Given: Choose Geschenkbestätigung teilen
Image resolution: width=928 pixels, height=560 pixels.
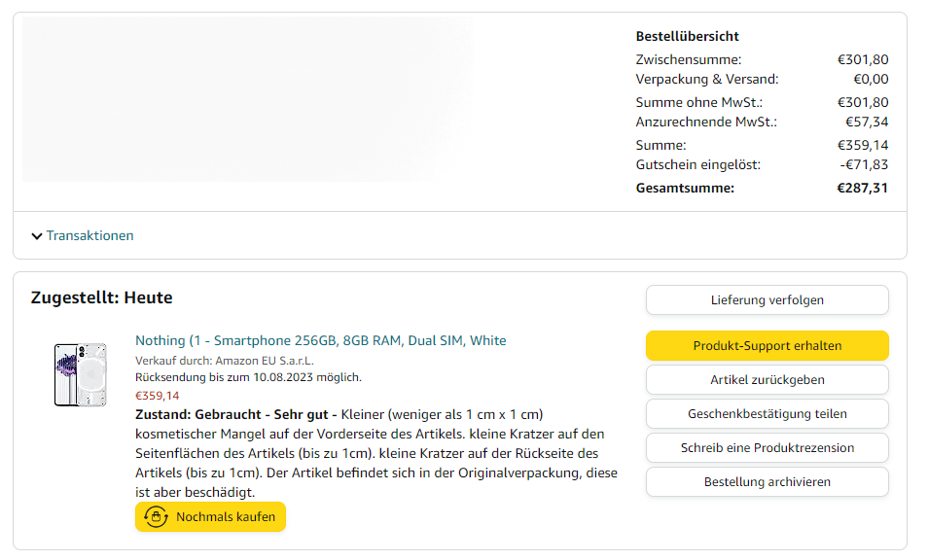Looking at the screenshot, I should click(767, 413).
